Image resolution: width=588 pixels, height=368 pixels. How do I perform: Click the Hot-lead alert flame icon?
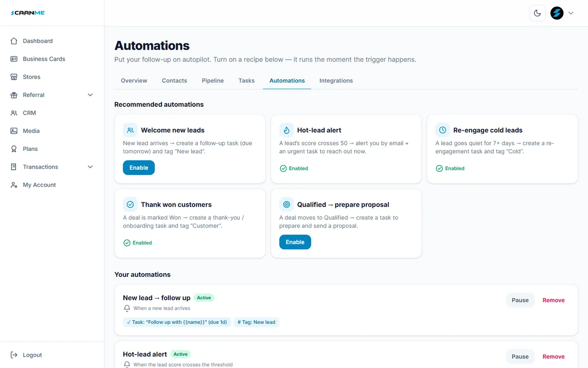[x=287, y=130]
